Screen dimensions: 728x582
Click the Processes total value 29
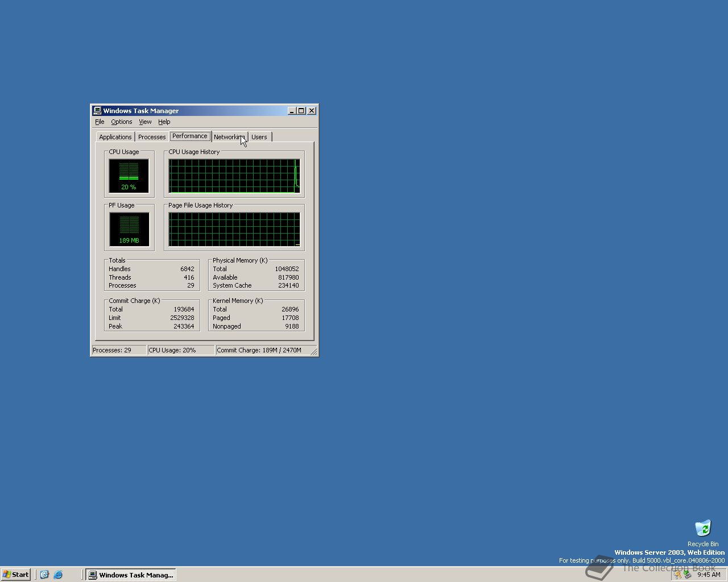tap(191, 285)
